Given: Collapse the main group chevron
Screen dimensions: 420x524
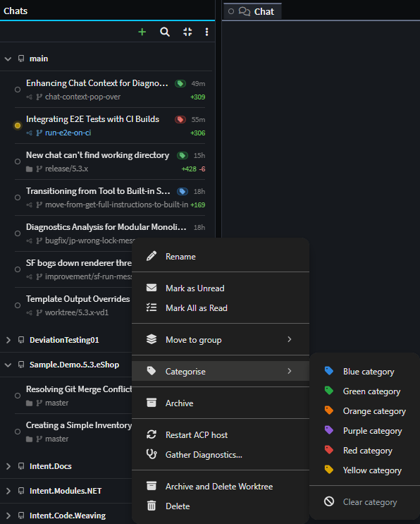Looking at the screenshot, I should click(x=8, y=59).
